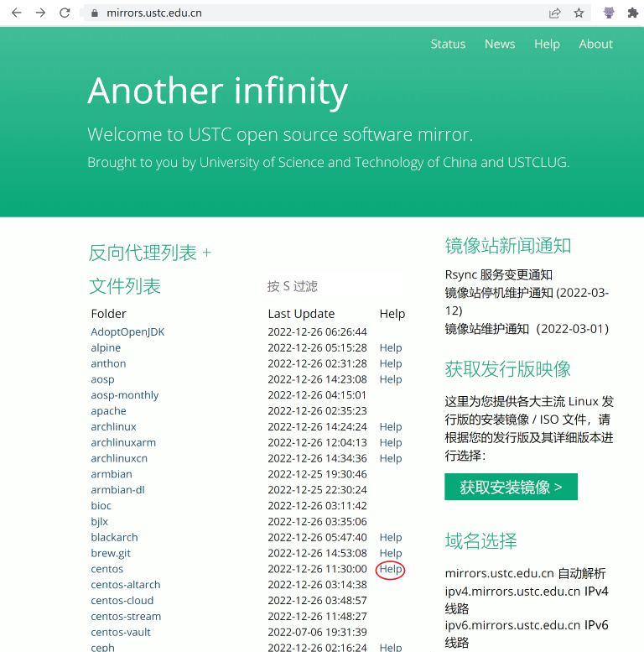Bookmark this page with the star icon
This screenshot has width=644, height=652.
579,13
